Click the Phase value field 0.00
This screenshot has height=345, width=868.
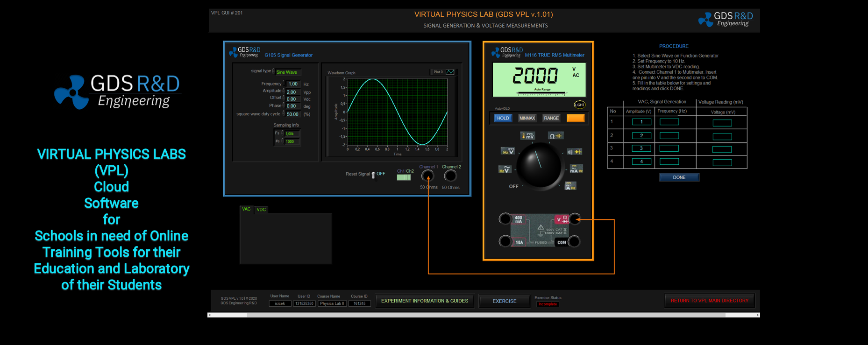pyautogui.click(x=292, y=106)
